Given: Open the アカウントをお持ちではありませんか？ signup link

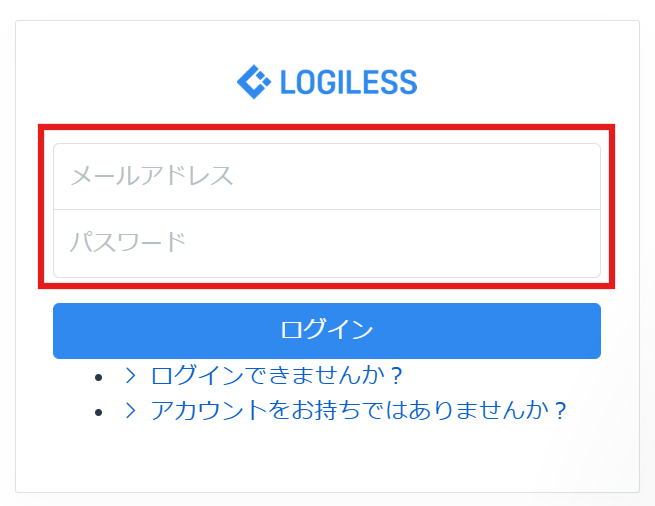Looking at the screenshot, I should point(358,410).
